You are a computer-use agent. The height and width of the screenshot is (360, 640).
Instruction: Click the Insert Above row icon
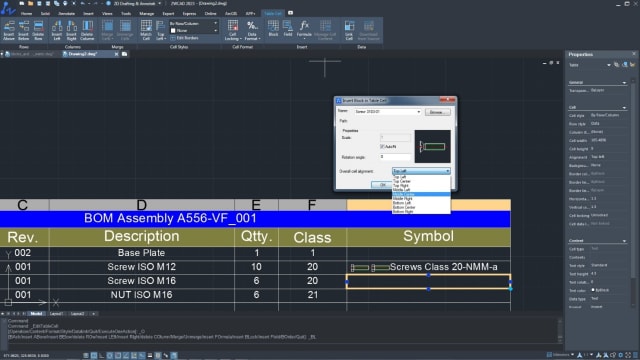(x=9, y=31)
